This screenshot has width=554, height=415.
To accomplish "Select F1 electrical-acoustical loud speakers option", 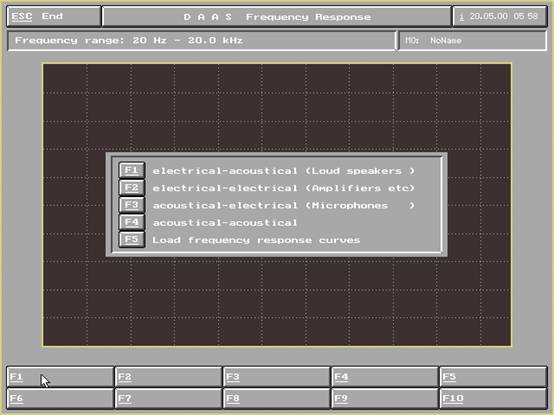I will [x=132, y=171].
